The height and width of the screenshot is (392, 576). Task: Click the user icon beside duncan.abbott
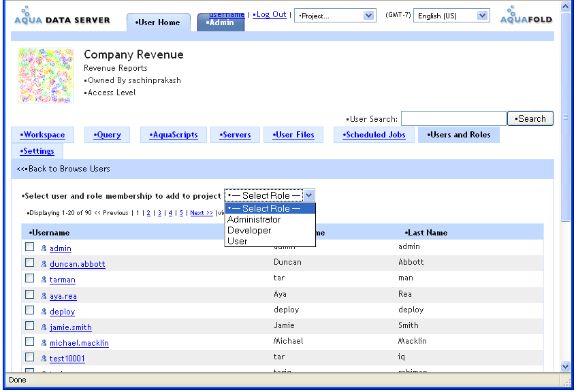click(x=44, y=264)
